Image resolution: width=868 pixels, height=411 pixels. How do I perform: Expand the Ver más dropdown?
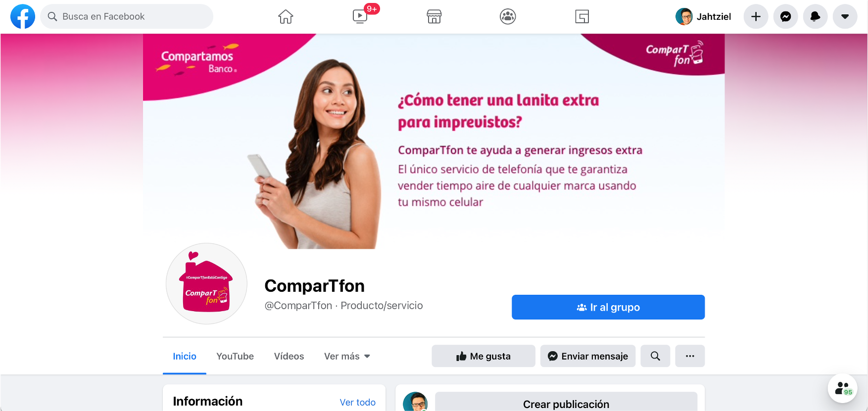point(347,356)
